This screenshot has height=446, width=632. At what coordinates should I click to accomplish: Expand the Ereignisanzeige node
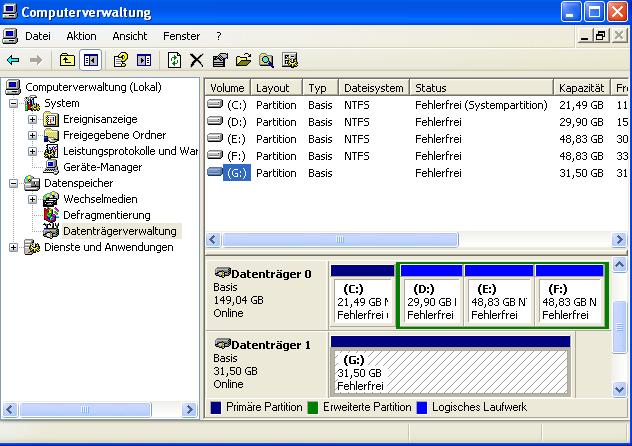coord(33,119)
